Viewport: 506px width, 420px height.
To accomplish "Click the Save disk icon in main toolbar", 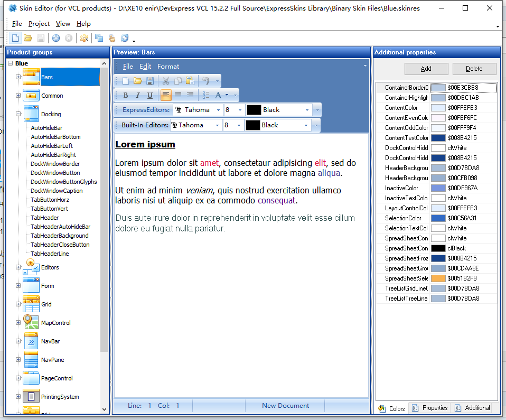I will click(40, 38).
